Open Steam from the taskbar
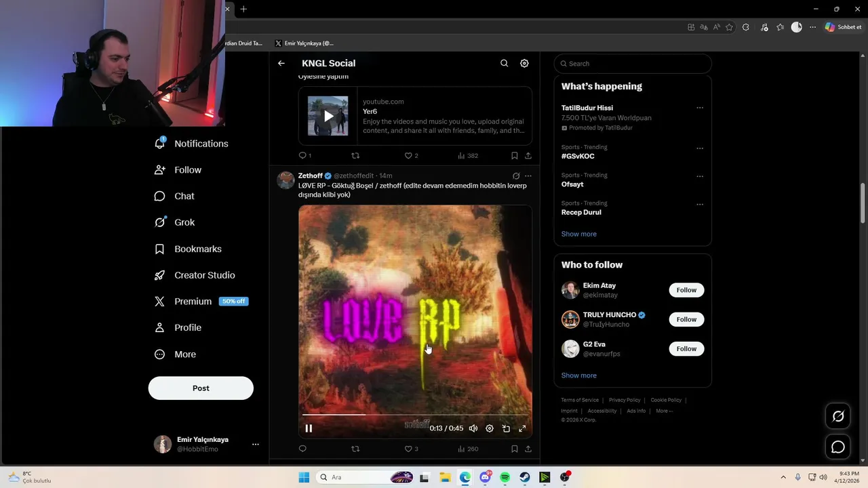This screenshot has height=488, width=868. click(x=525, y=477)
